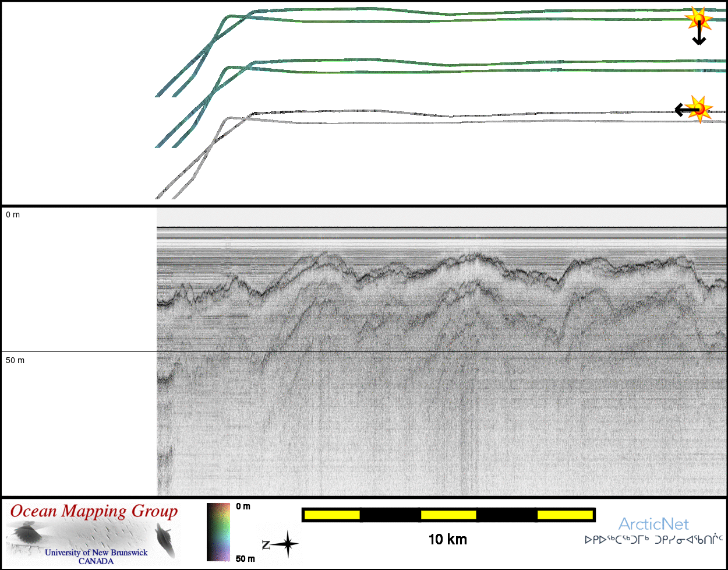Click the left whale image in the logo
728x570 pixels.
(27, 533)
